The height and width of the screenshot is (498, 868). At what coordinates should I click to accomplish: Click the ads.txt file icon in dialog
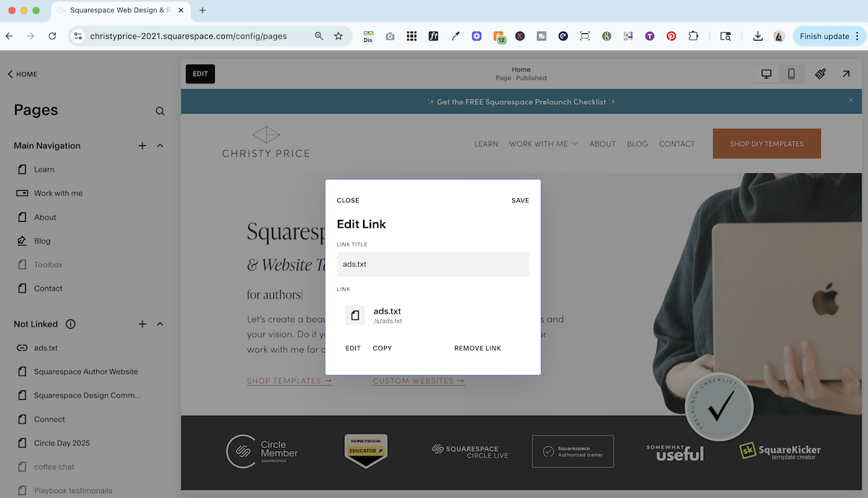[355, 315]
